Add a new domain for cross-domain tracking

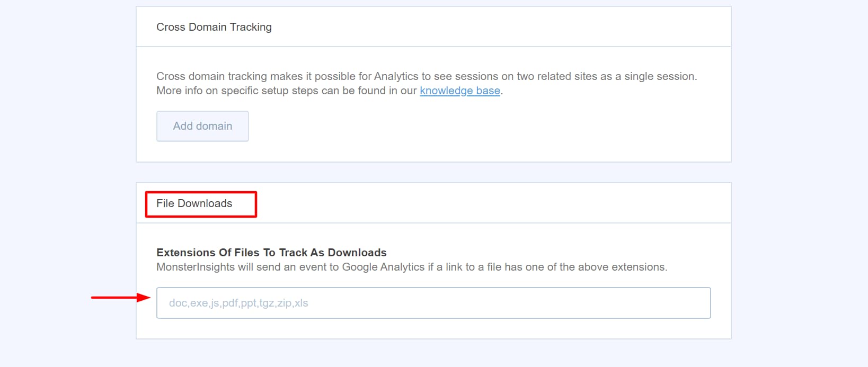pos(202,126)
